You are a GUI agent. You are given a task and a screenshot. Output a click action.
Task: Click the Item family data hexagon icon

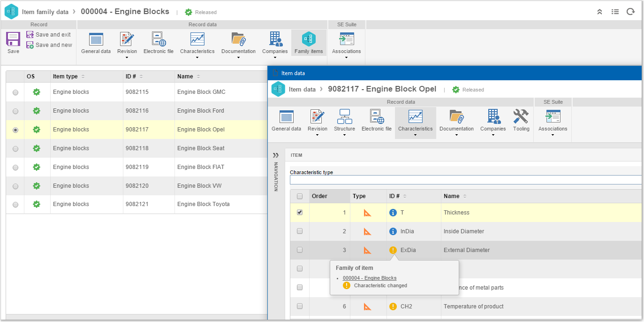point(11,12)
